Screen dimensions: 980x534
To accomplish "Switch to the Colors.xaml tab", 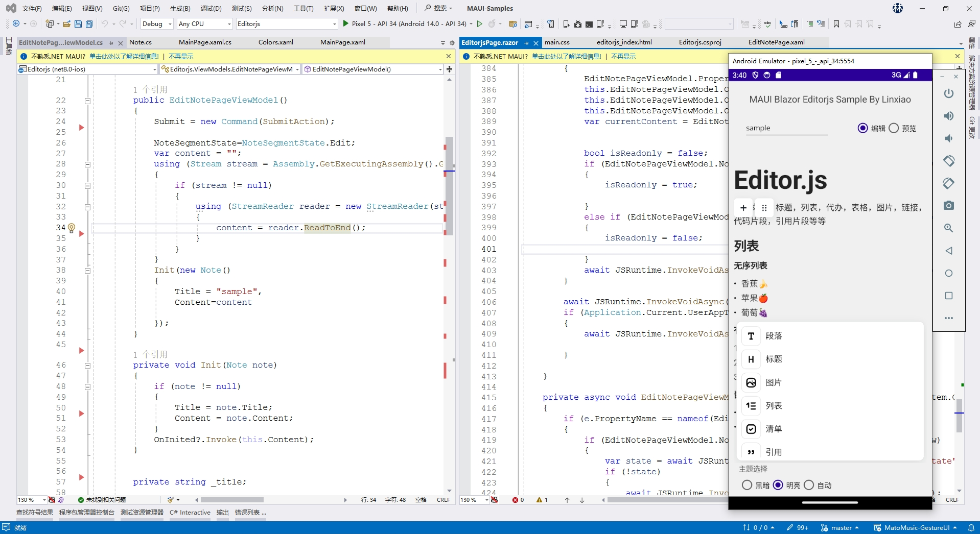I will click(x=276, y=42).
